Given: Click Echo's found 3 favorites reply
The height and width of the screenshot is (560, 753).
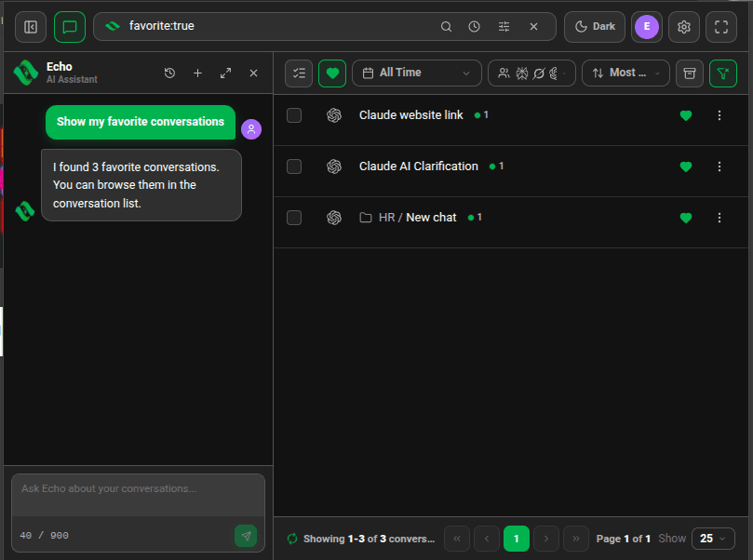Looking at the screenshot, I should click(141, 185).
